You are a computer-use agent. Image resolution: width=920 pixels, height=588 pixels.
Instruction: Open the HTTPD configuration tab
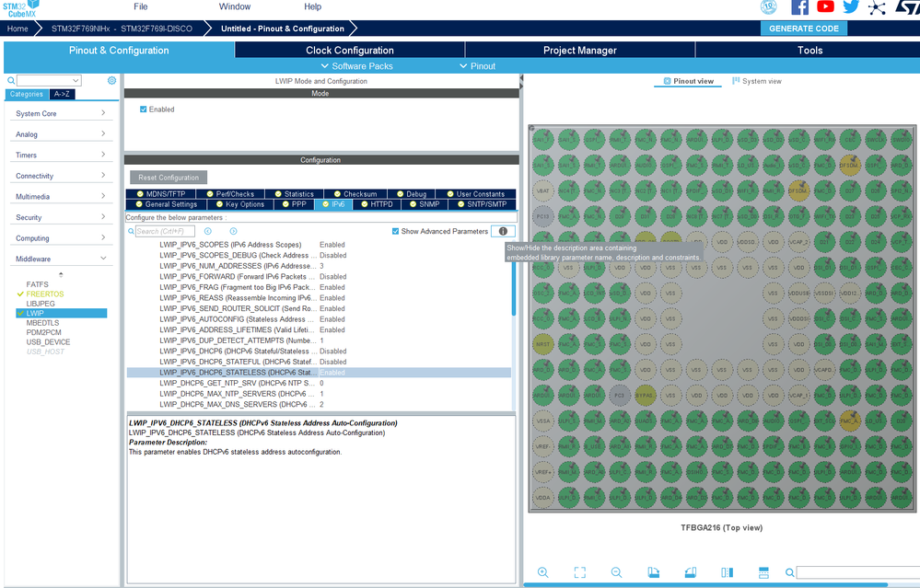tap(376, 204)
